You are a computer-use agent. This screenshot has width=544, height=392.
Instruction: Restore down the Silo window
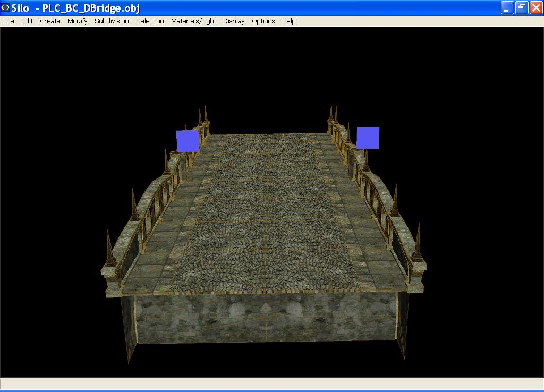(522, 8)
